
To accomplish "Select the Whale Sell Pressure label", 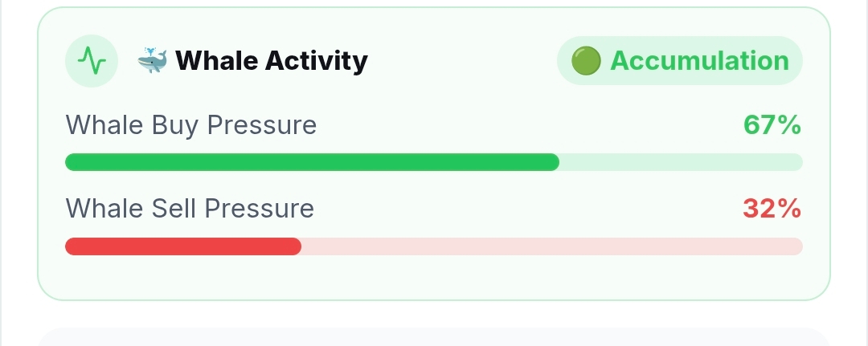I will coord(190,209).
